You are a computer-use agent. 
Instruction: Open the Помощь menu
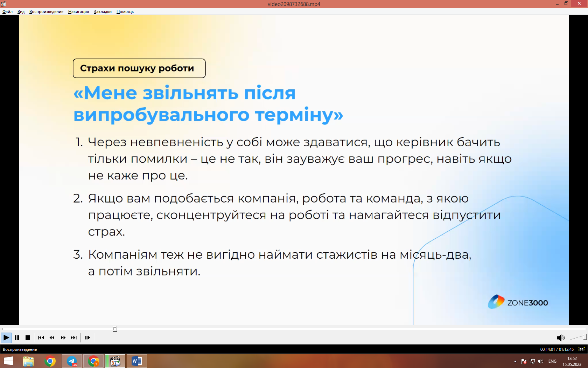pyautogui.click(x=125, y=12)
